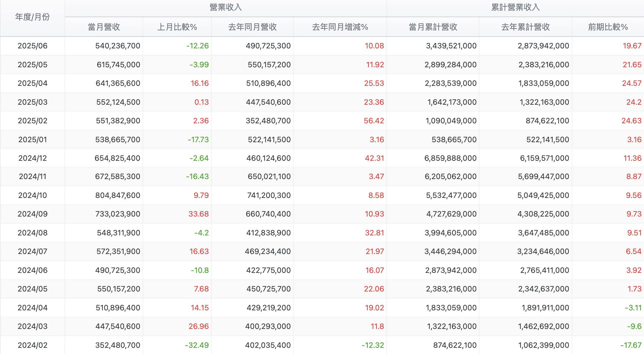The image size is (644, 354).
Task: Select the 2024/12 row date cell
Action: coord(32,158)
